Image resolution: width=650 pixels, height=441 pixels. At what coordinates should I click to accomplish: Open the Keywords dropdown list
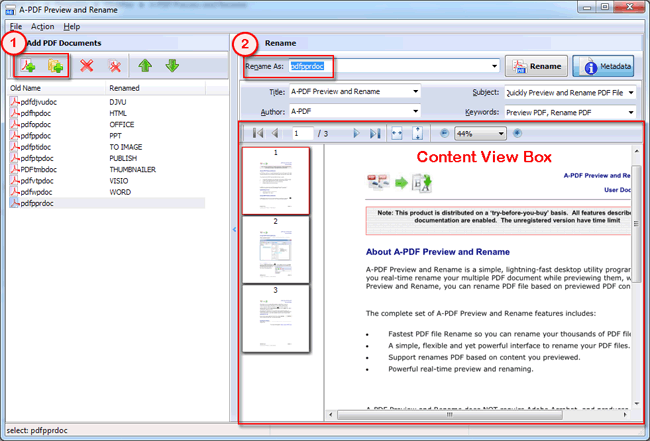(x=631, y=112)
